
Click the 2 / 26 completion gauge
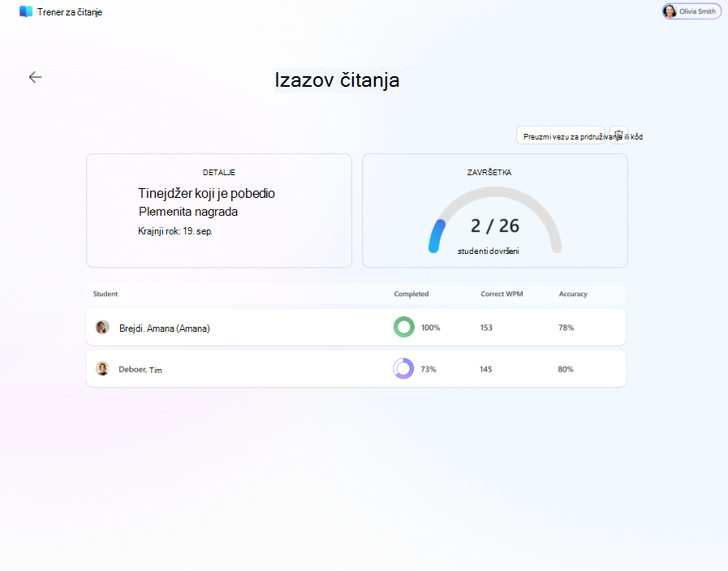coord(495,221)
